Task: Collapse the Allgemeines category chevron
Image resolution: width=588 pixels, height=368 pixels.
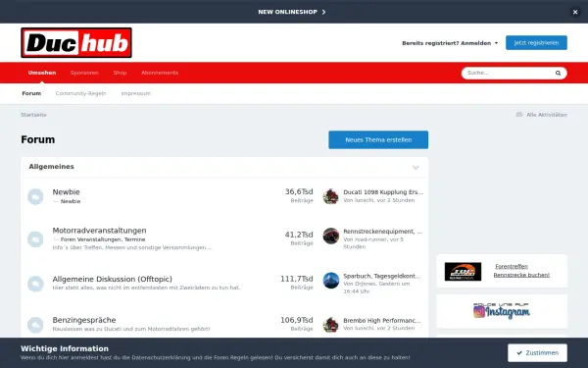Action: coord(416,168)
